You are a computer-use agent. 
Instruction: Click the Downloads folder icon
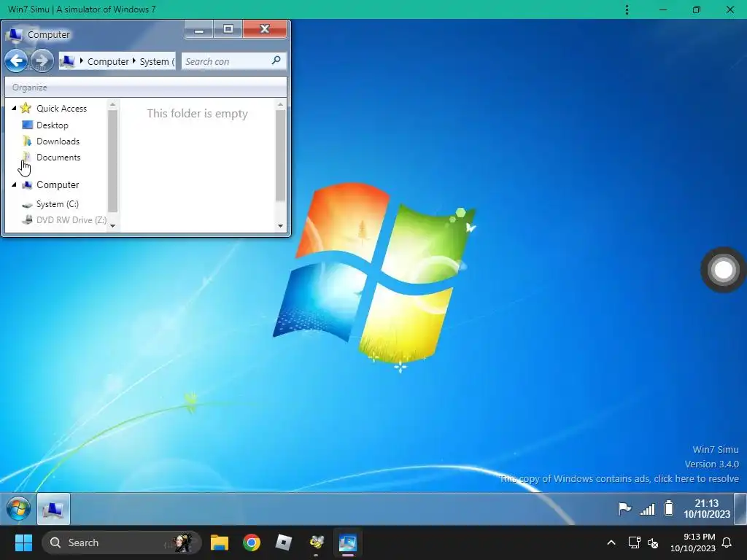click(x=27, y=141)
